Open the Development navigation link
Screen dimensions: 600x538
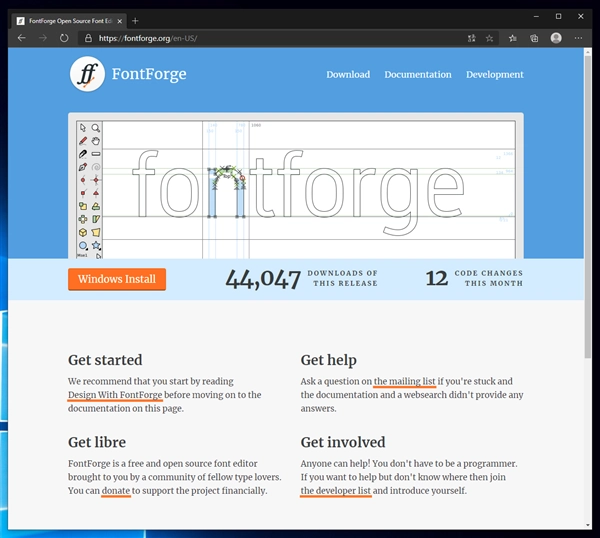494,75
